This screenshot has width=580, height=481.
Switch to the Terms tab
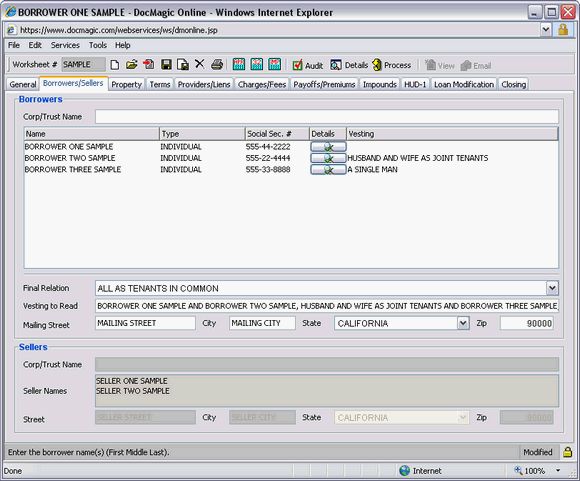pyautogui.click(x=160, y=85)
